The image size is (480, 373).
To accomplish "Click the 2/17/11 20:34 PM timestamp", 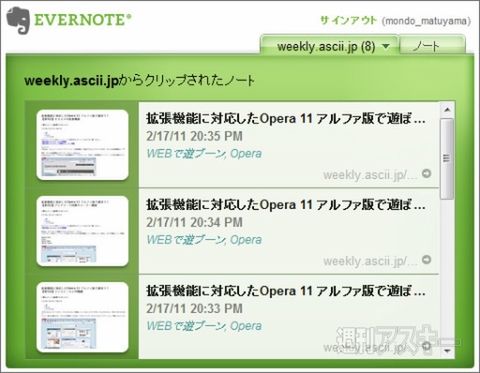I will click(194, 222).
